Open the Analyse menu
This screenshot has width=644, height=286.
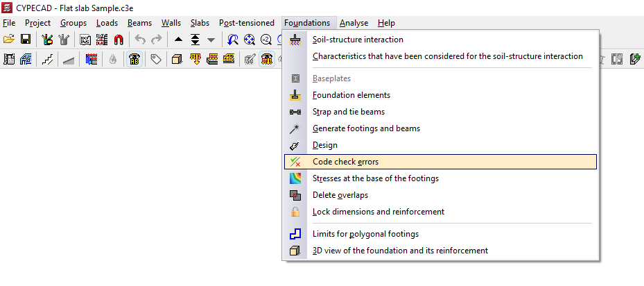[354, 23]
